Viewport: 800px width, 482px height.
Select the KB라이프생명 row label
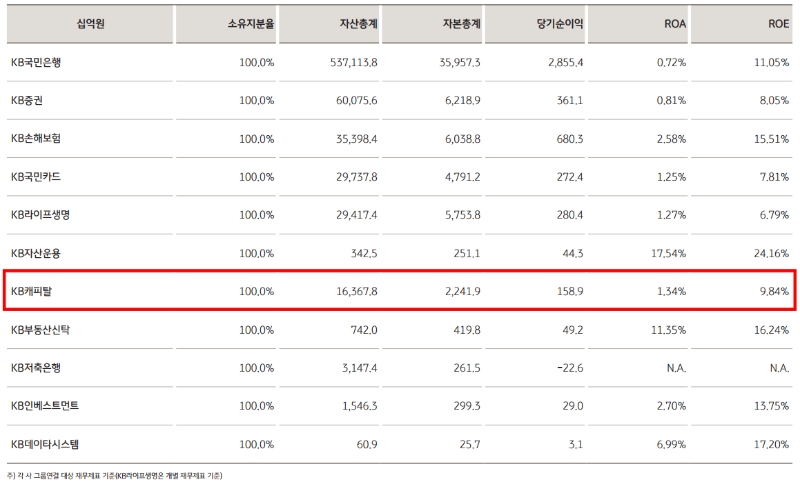coord(40,215)
